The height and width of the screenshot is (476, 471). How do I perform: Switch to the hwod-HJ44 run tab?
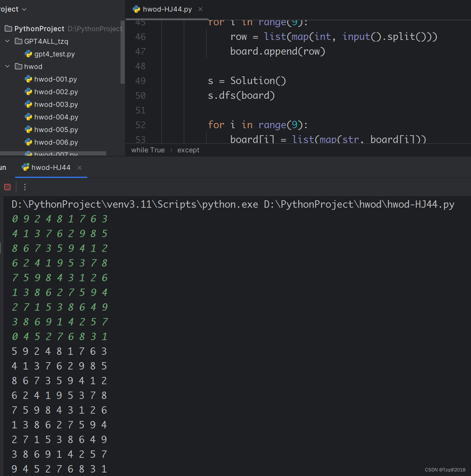(51, 168)
